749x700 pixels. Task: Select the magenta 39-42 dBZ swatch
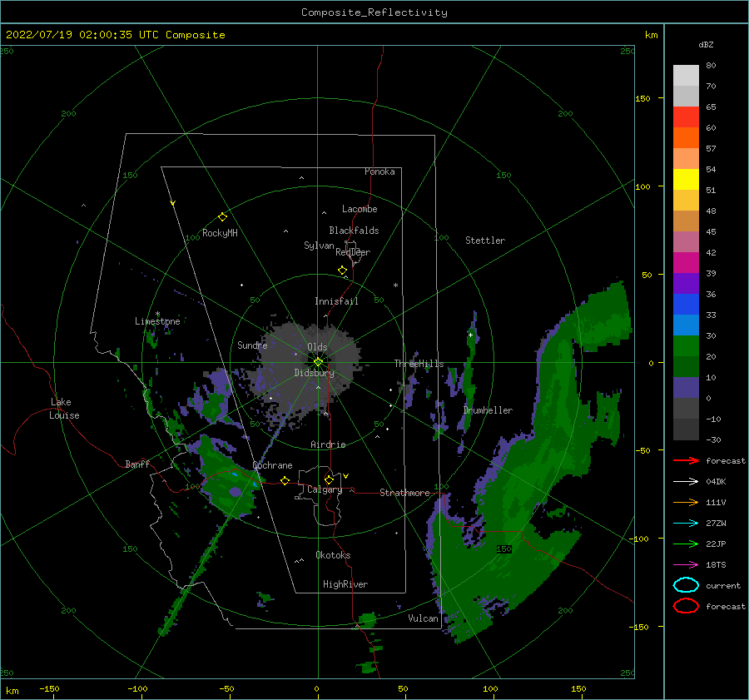point(686,263)
